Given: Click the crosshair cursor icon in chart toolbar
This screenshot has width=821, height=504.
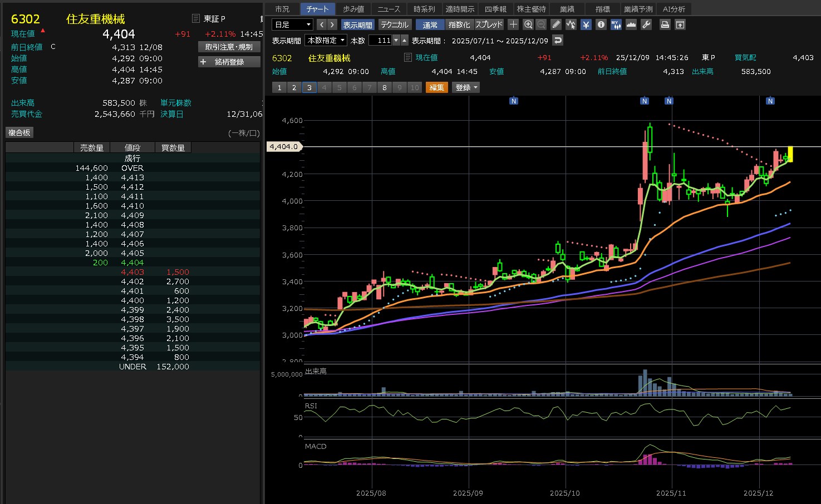Looking at the screenshot, I should pos(513,24).
